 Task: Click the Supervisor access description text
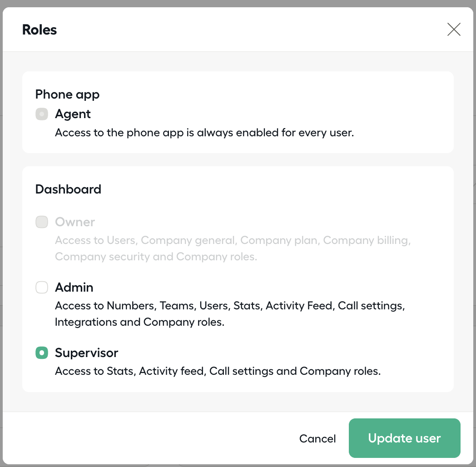coord(218,371)
